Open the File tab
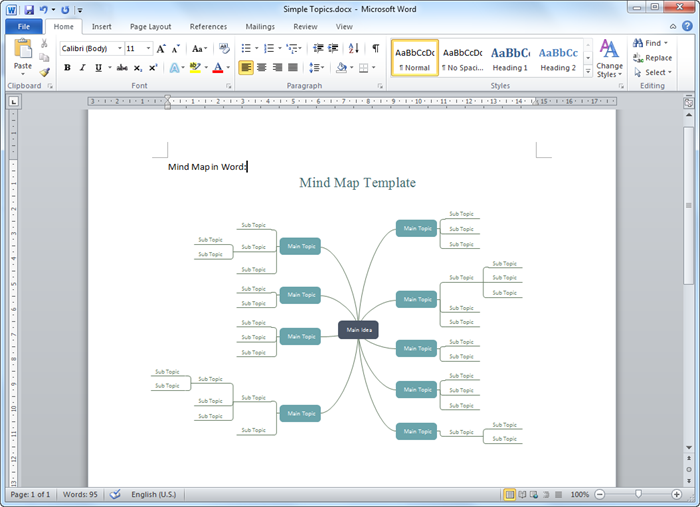Screen dimensions: 700x507 coord(23,27)
